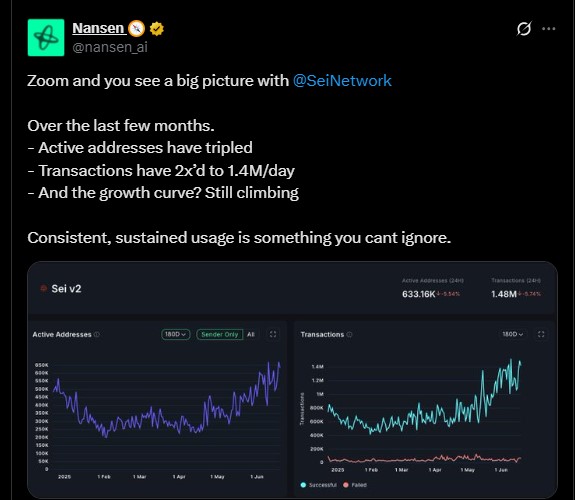Click the @nansen_ai handle

tap(110, 47)
